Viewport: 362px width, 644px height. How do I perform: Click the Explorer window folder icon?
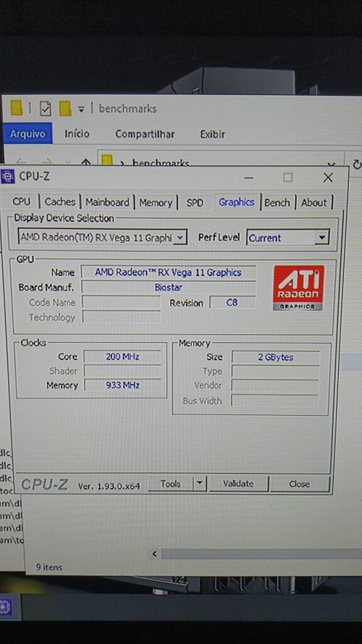pos(17,109)
